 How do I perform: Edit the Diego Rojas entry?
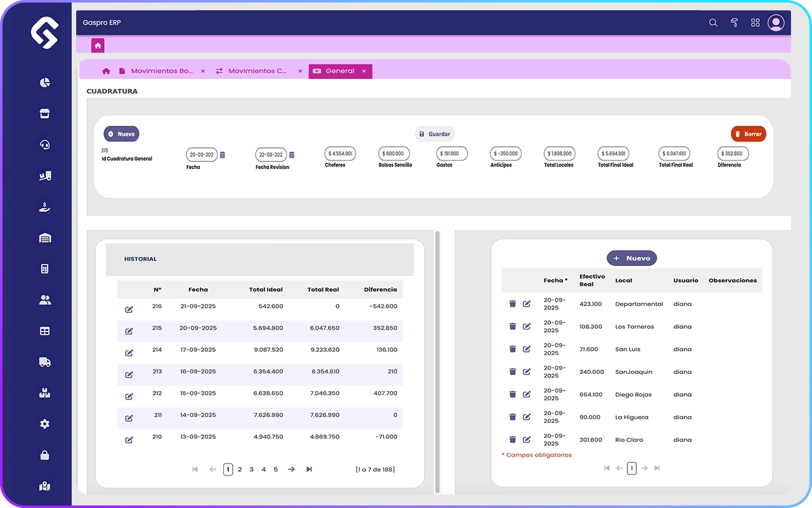click(527, 394)
